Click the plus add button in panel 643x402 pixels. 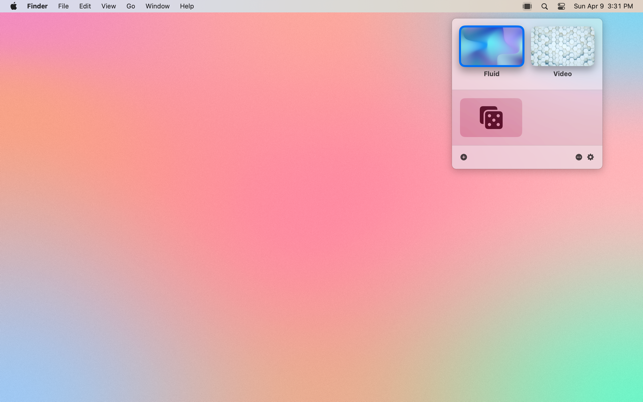coord(463,157)
